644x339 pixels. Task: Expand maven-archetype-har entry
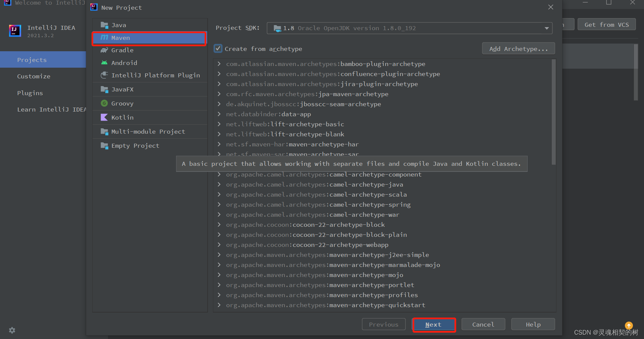point(219,144)
